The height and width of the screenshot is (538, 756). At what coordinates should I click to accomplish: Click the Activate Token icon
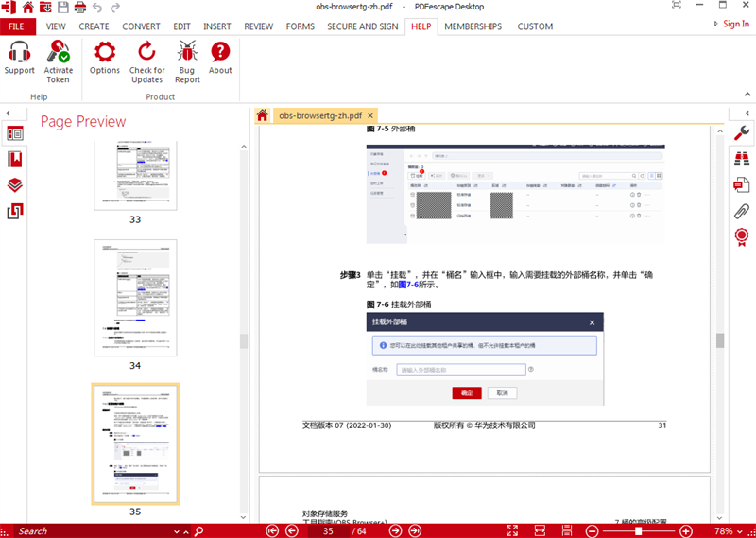click(58, 61)
